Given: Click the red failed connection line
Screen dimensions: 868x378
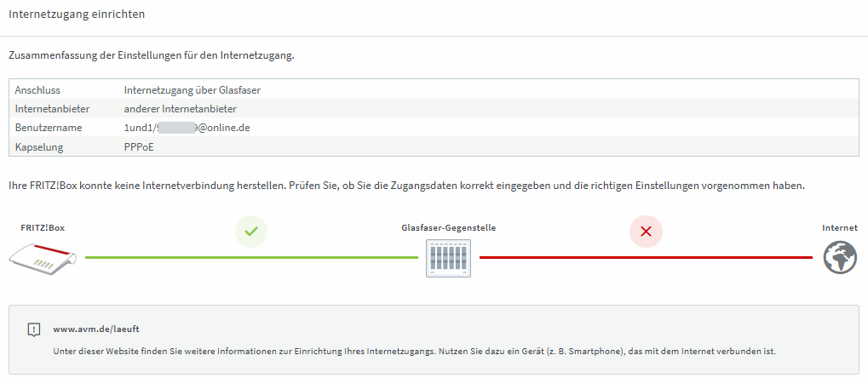Looking at the screenshot, I should (x=646, y=257).
